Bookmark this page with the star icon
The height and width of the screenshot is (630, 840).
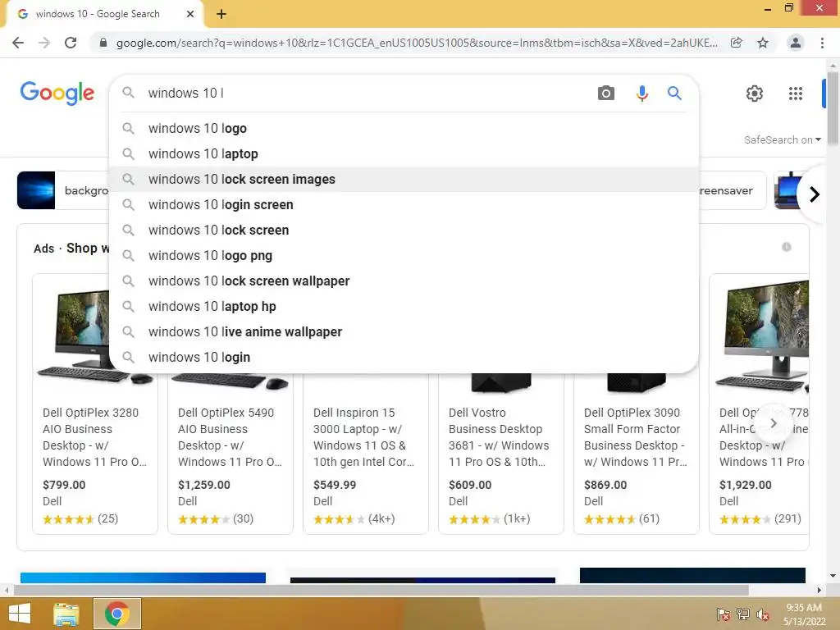(763, 43)
